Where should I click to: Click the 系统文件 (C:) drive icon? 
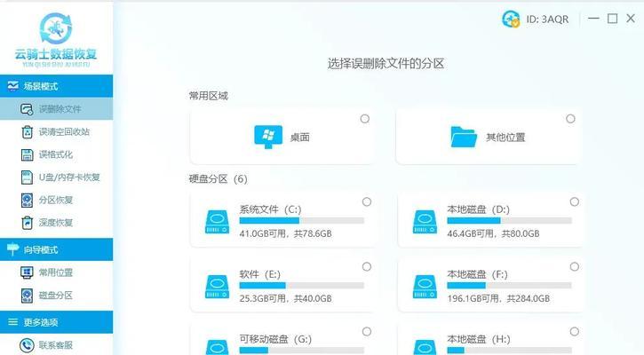pyautogui.click(x=218, y=222)
